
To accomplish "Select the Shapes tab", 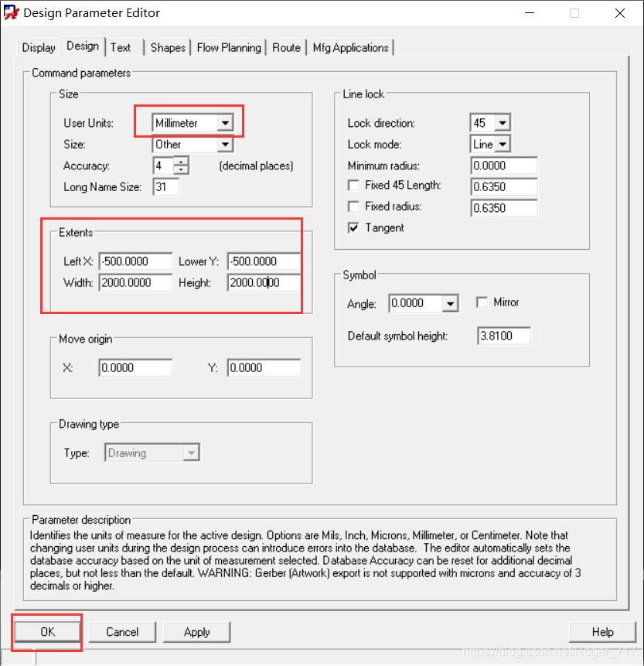I will pos(168,48).
